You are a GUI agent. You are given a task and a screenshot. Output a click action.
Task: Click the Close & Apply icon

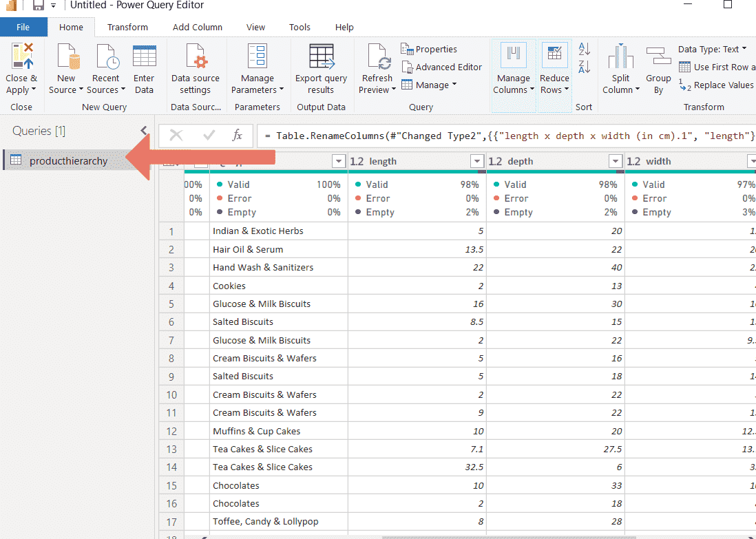[x=22, y=56]
